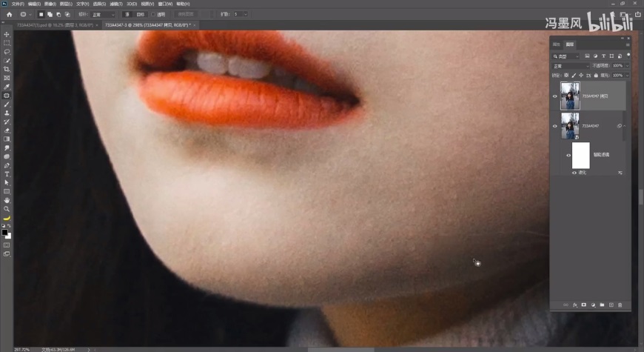Hide the 液化 liquify filter

[x=574, y=173]
